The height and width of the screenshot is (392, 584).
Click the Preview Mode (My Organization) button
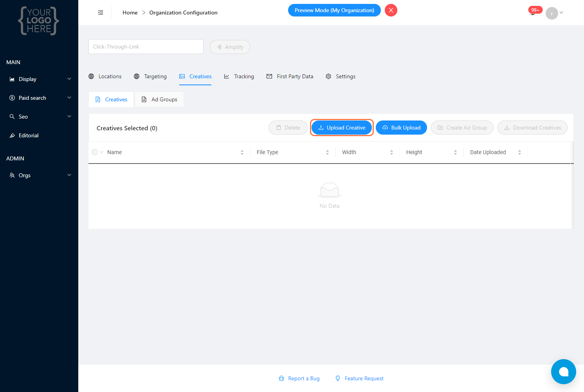click(334, 10)
